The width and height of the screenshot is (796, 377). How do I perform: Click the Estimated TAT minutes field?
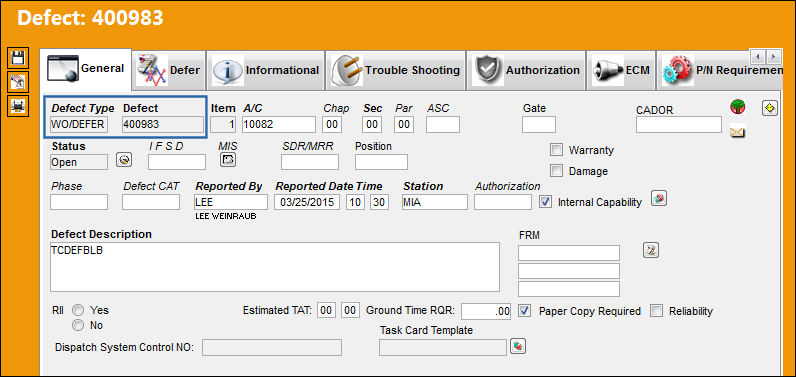(350, 311)
